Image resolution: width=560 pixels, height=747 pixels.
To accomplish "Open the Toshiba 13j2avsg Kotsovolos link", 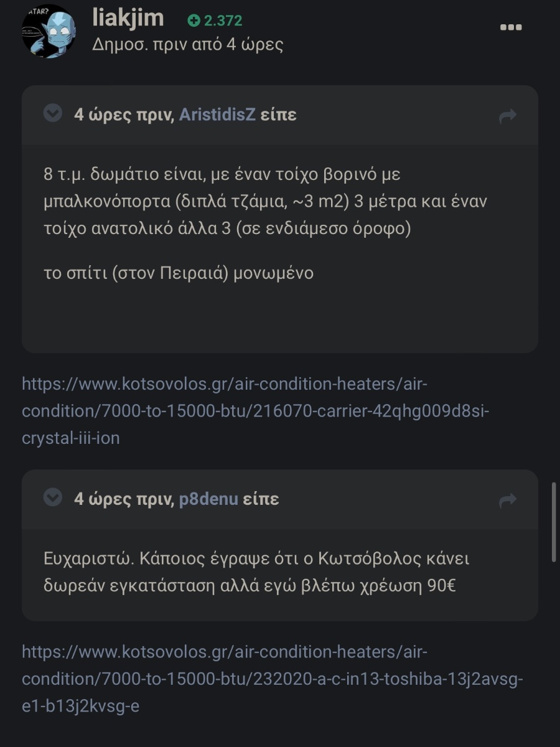I will (x=272, y=679).
